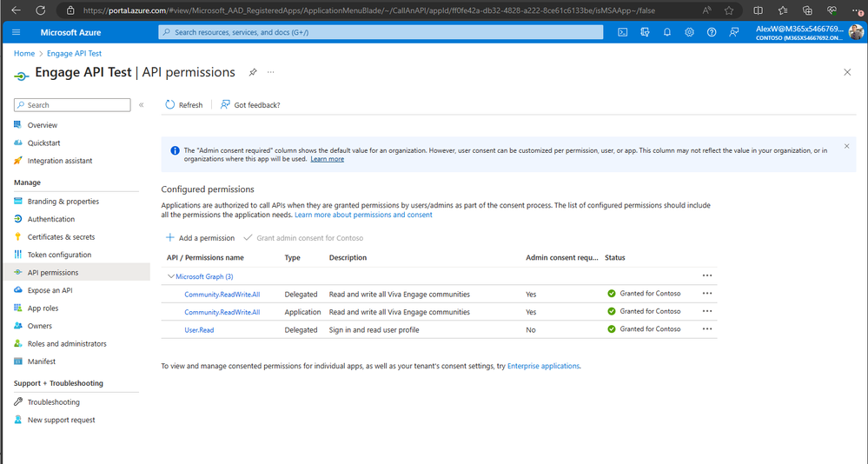The width and height of the screenshot is (868, 464).
Task: Click the Refresh button
Action: click(x=184, y=104)
